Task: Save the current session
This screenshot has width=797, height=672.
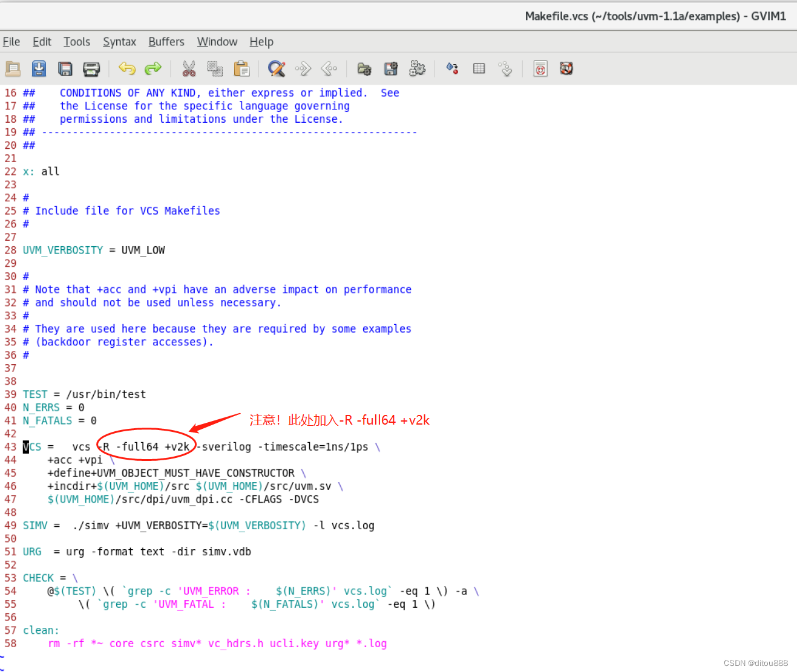Action: [391, 69]
